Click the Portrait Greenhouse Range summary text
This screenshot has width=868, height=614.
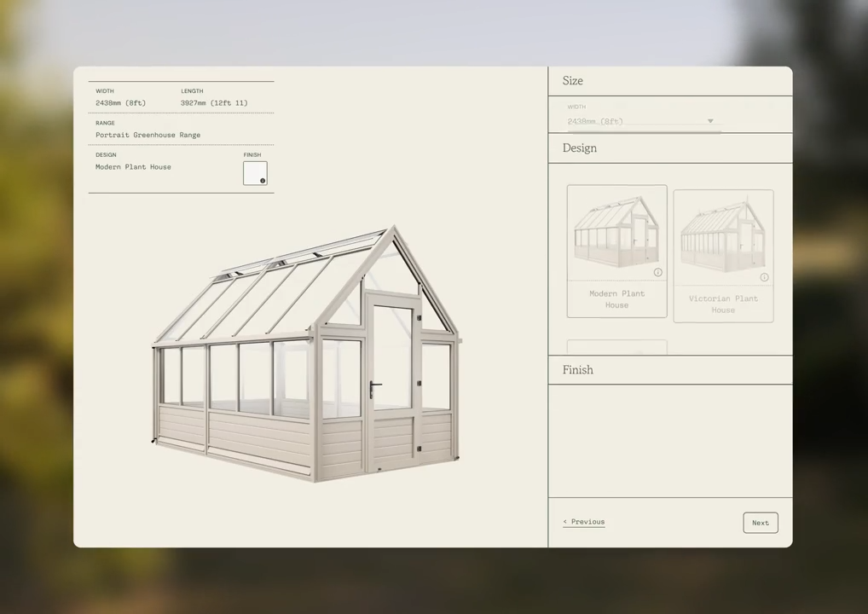148,135
